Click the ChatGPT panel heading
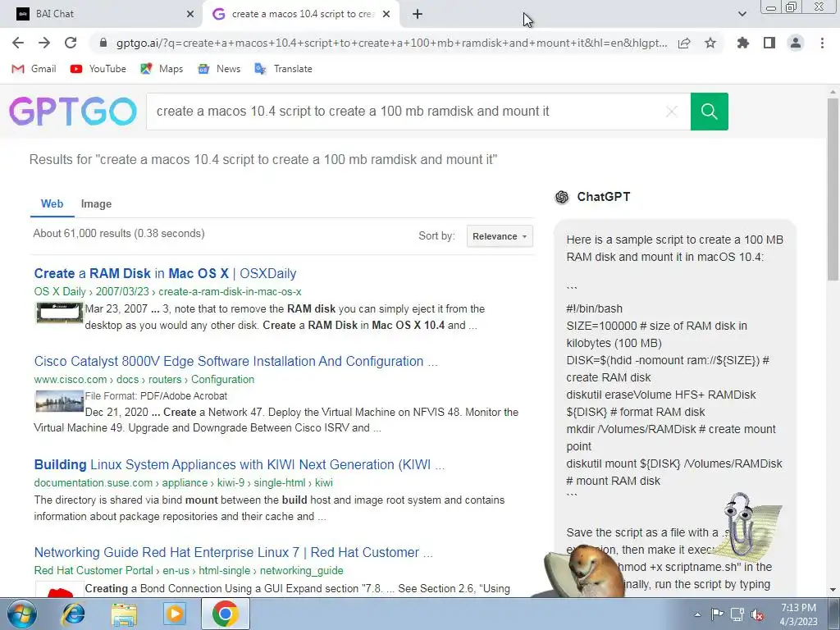Image resolution: width=840 pixels, height=630 pixels. point(603,197)
